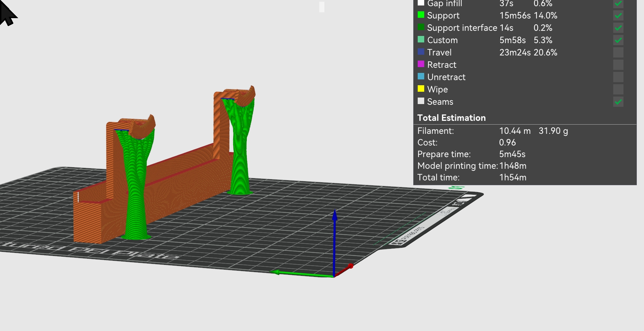Click the Travel legend label
Screen dimensions: 644x331
[439, 52]
